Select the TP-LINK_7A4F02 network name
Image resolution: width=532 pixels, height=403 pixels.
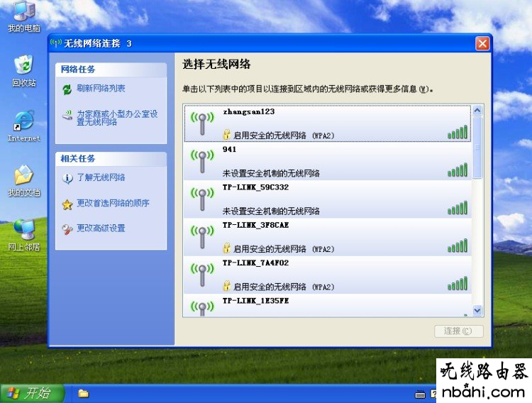point(255,263)
